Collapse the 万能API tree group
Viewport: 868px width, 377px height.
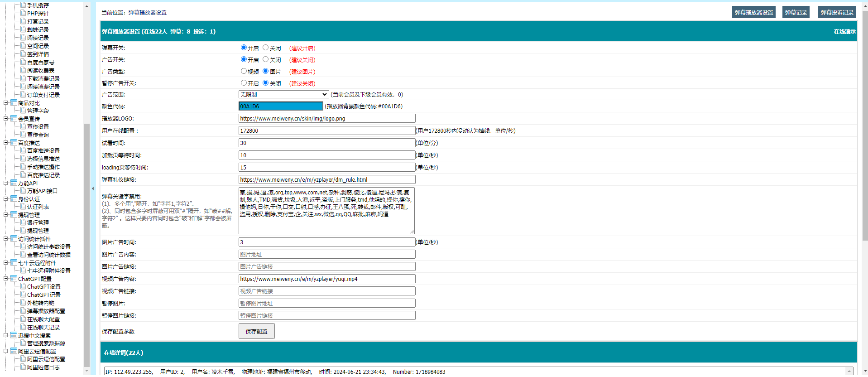click(x=6, y=183)
